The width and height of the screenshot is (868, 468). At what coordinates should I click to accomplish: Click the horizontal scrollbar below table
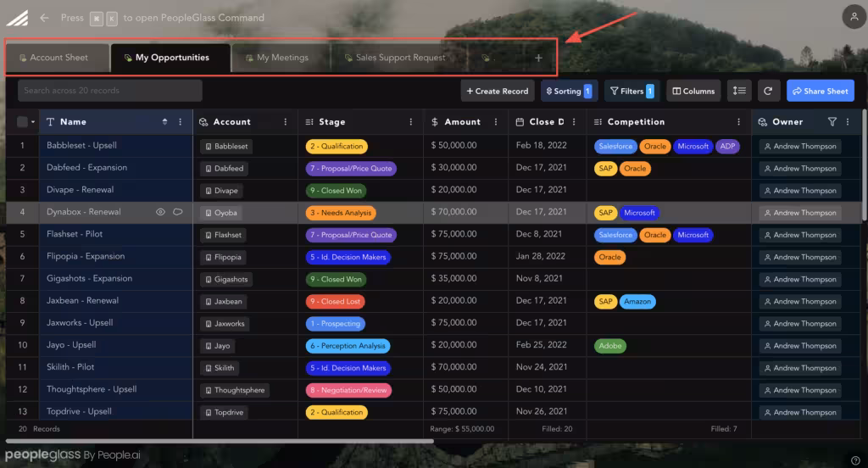click(x=220, y=441)
